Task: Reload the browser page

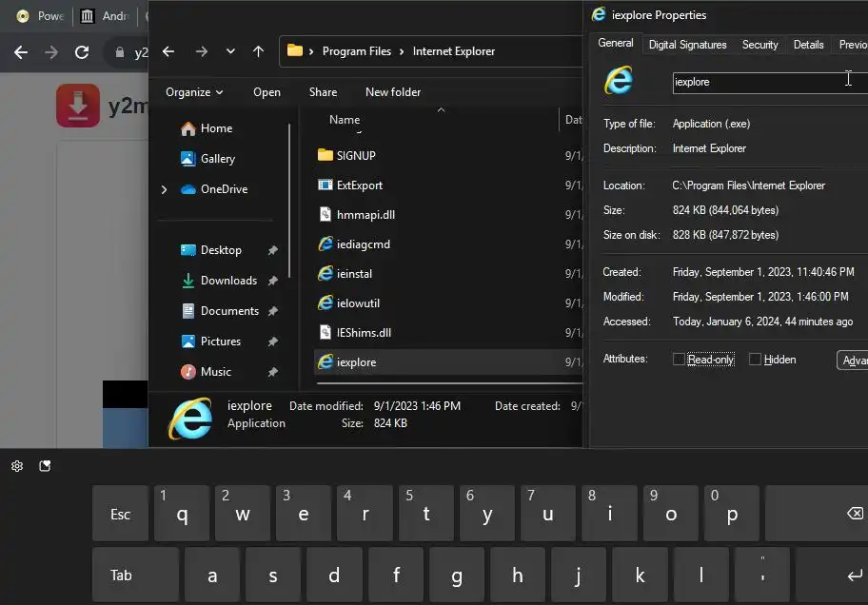Action: (82, 52)
